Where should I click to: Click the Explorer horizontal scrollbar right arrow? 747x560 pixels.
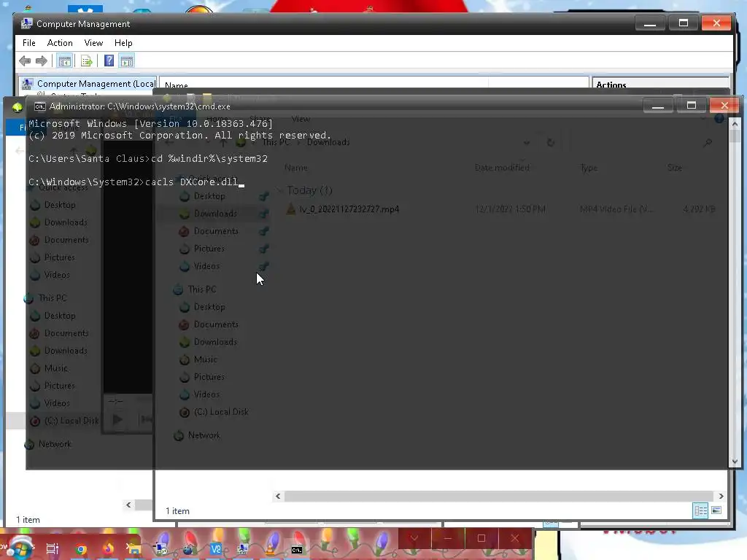click(x=721, y=496)
